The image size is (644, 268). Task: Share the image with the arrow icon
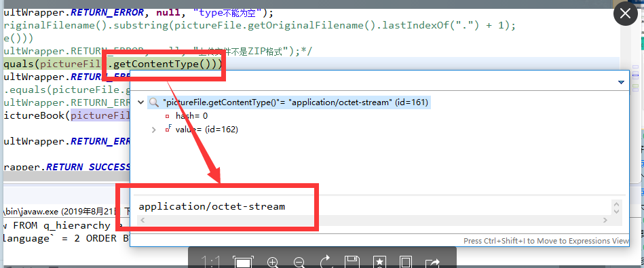pyautogui.click(x=432, y=263)
